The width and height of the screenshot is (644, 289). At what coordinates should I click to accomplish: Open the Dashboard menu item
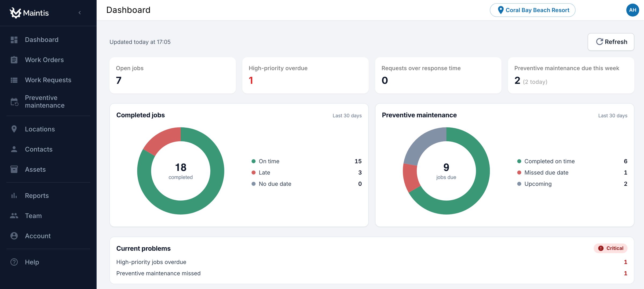[x=48, y=40]
